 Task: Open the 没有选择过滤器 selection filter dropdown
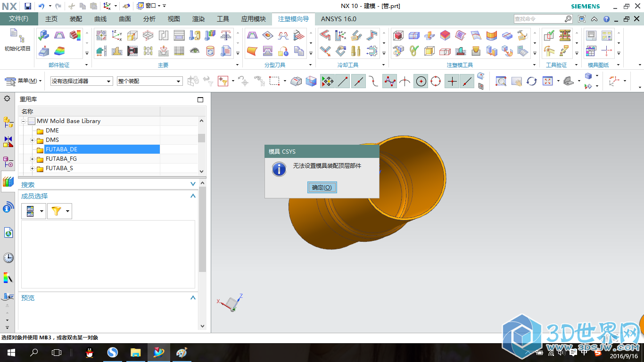coord(82,81)
